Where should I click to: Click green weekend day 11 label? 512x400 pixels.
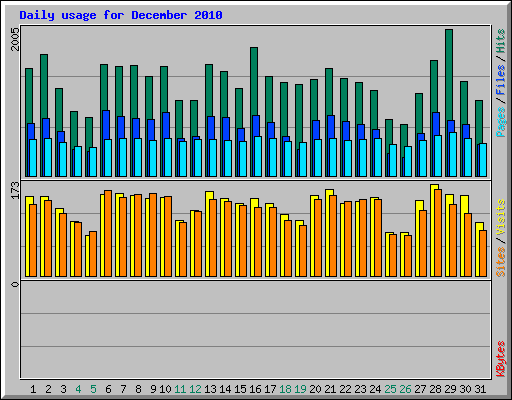click(180, 389)
